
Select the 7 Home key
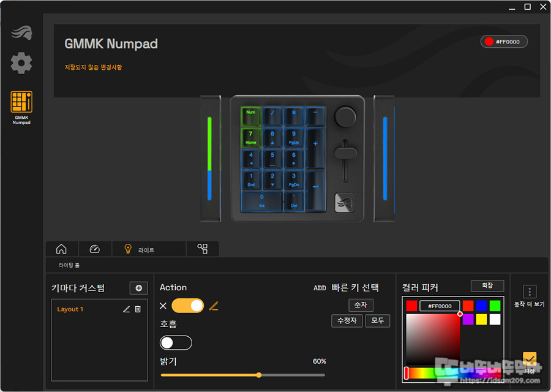pyautogui.click(x=251, y=137)
